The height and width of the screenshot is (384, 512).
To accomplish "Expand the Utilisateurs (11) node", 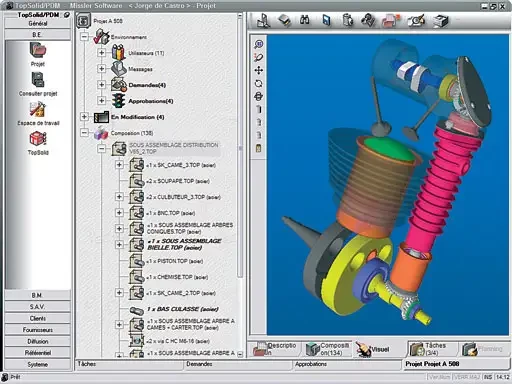I will point(102,53).
